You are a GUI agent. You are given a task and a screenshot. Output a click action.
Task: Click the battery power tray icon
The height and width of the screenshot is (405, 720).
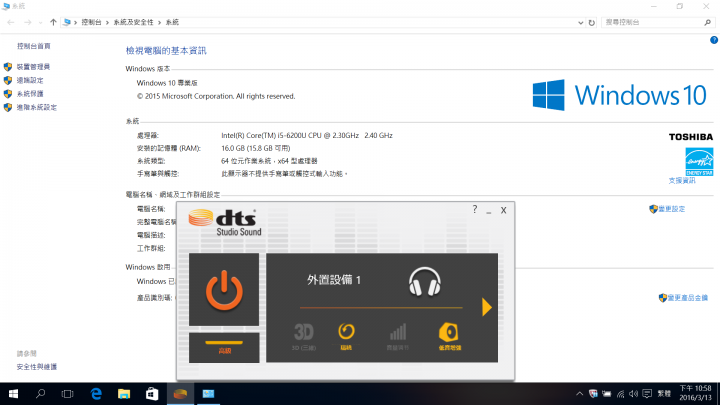click(x=607, y=394)
